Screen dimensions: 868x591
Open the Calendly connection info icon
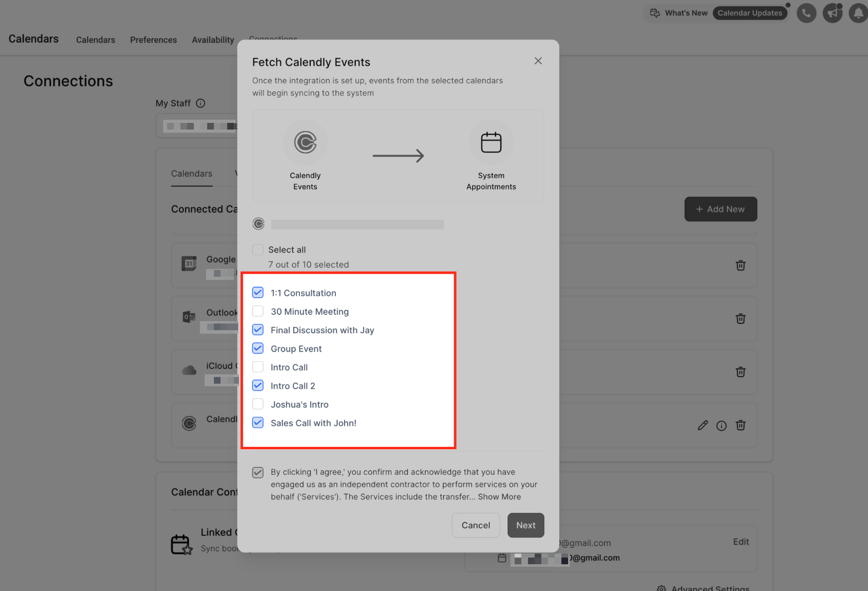click(x=721, y=425)
